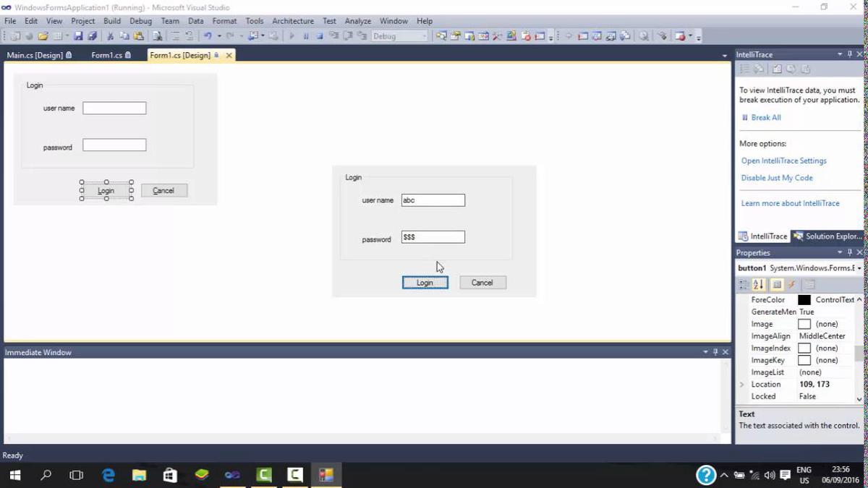Open IntelliTrace Settings link

783,160
